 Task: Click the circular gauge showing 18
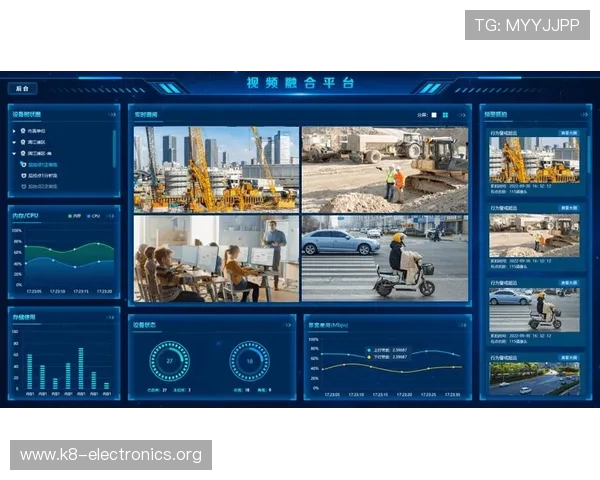click(x=249, y=361)
